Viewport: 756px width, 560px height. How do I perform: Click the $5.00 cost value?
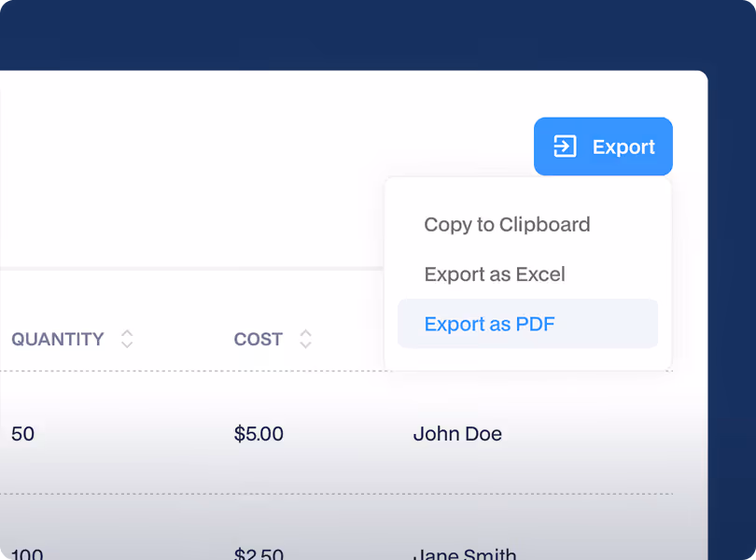259,434
